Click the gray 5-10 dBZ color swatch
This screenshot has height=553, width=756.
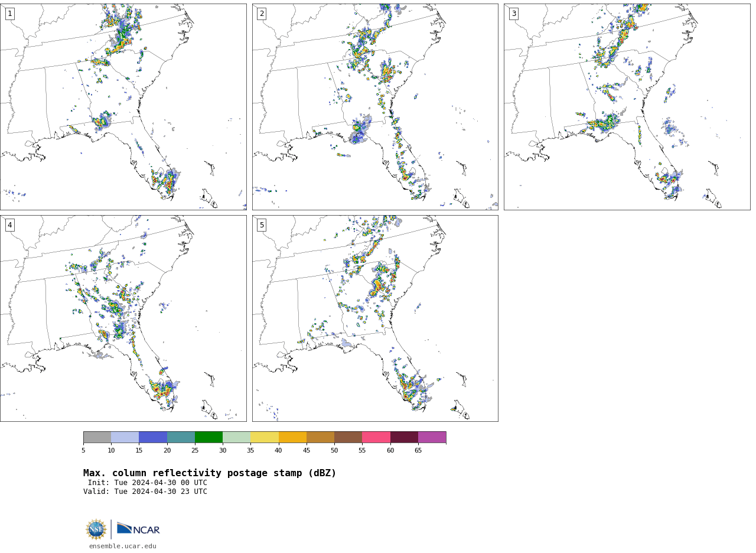[97, 437]
